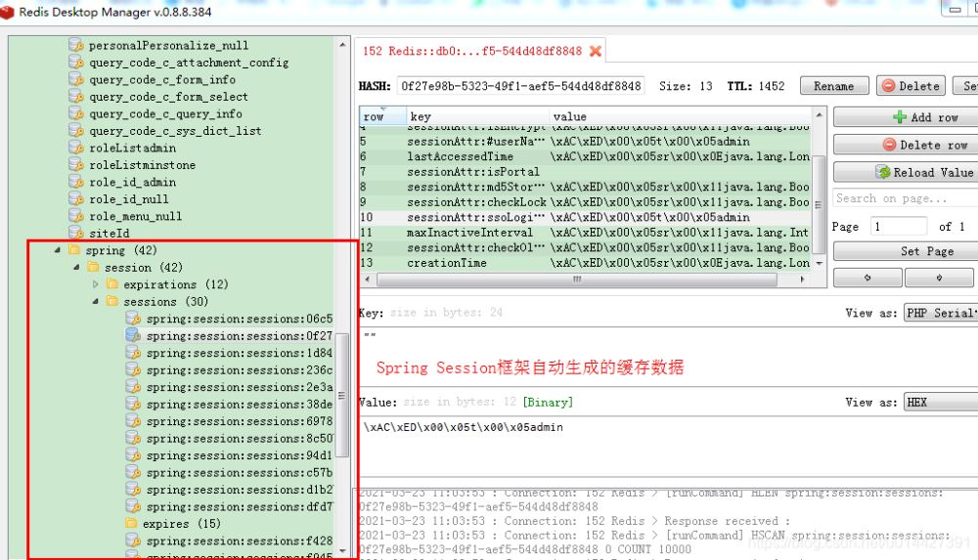Screen dimensions: 978x560
Task: Select row 13 creationTime
Action: (x=585, y=263)
